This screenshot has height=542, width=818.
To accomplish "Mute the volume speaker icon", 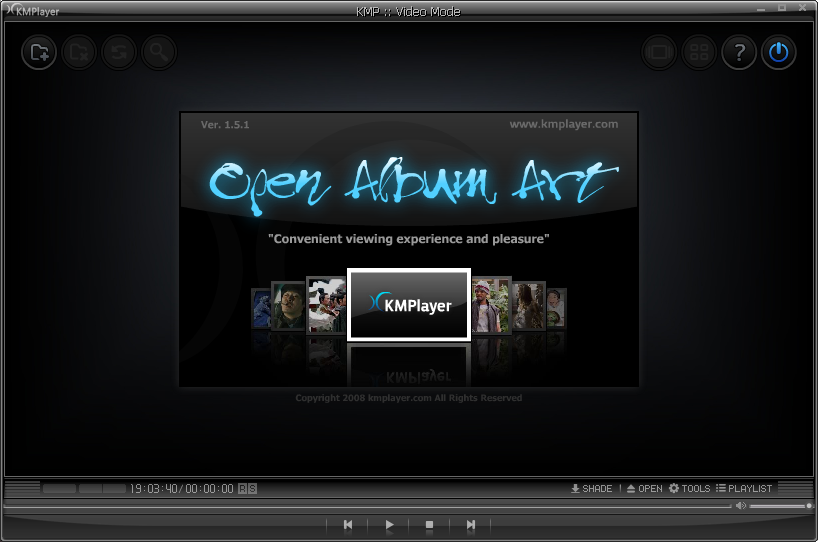I will [741, 505].
